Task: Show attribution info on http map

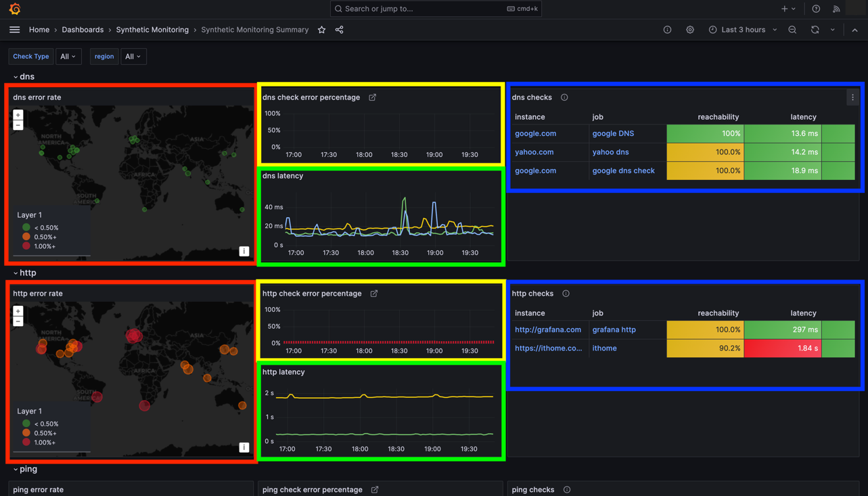Action: pos(244,447)
